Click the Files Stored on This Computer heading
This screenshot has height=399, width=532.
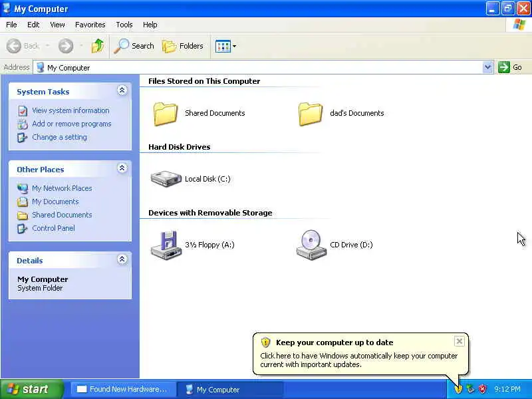pyautogui.click(x=204, y=81)
